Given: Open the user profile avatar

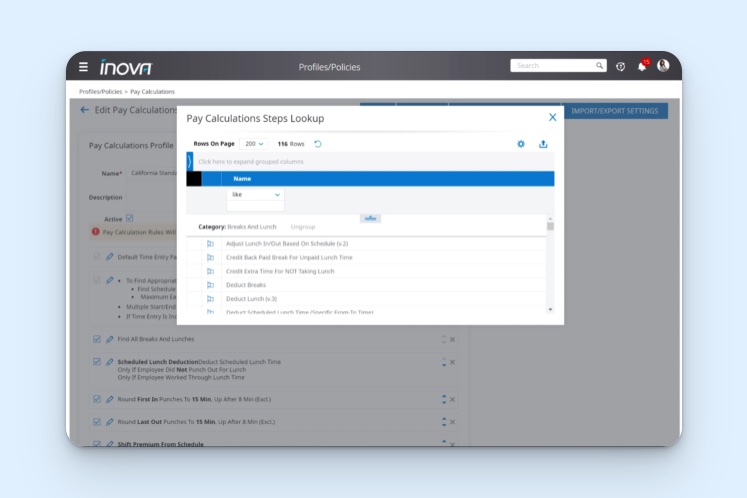Looking at the screenshot, I should tap(663, 66).
